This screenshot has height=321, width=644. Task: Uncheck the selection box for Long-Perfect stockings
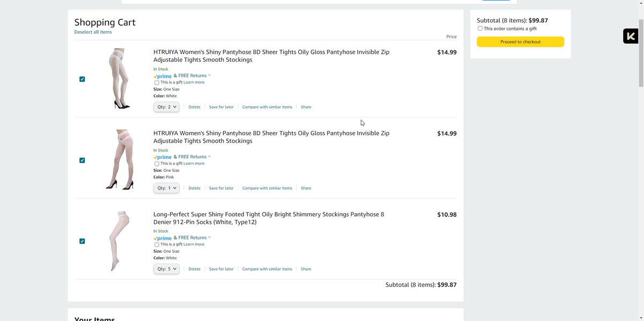[x=82, y=241]
